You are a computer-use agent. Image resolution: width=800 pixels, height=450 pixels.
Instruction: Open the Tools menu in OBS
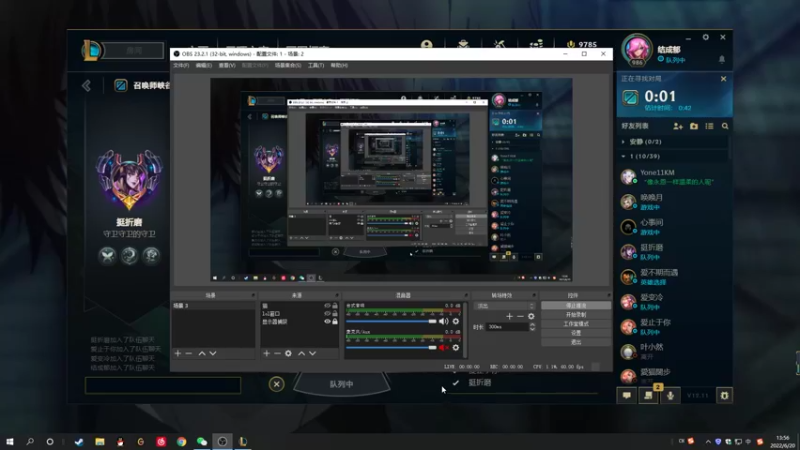click(316, 65)
